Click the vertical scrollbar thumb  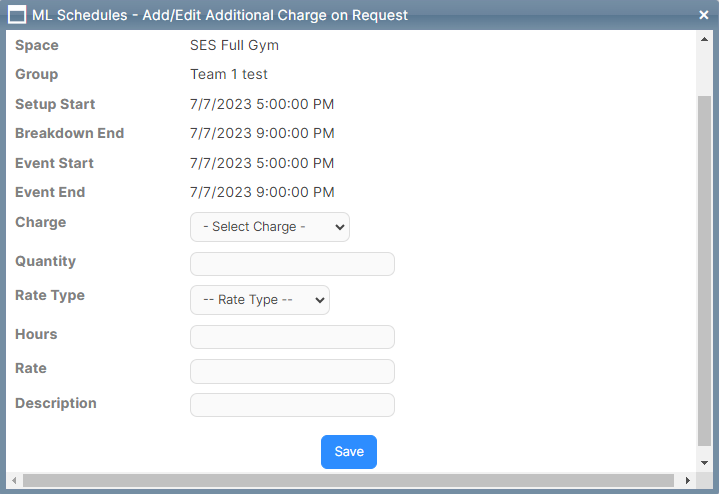click(x=704, y=271)
